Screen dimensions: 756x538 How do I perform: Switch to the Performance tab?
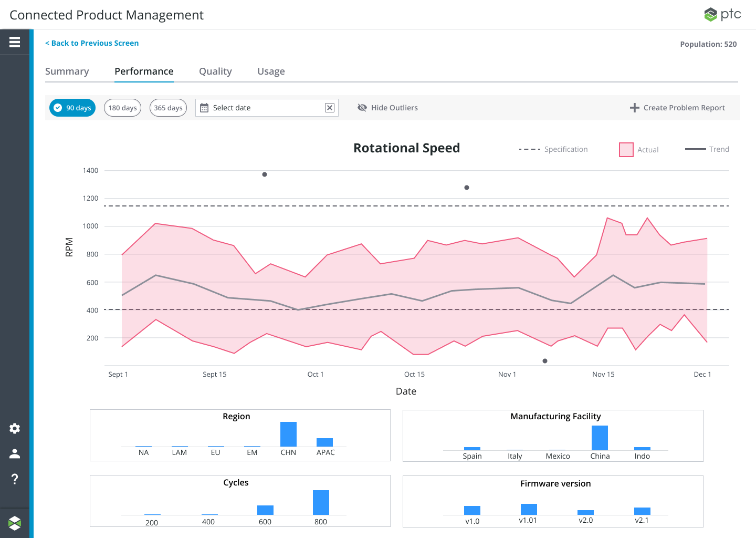point(144,71)
